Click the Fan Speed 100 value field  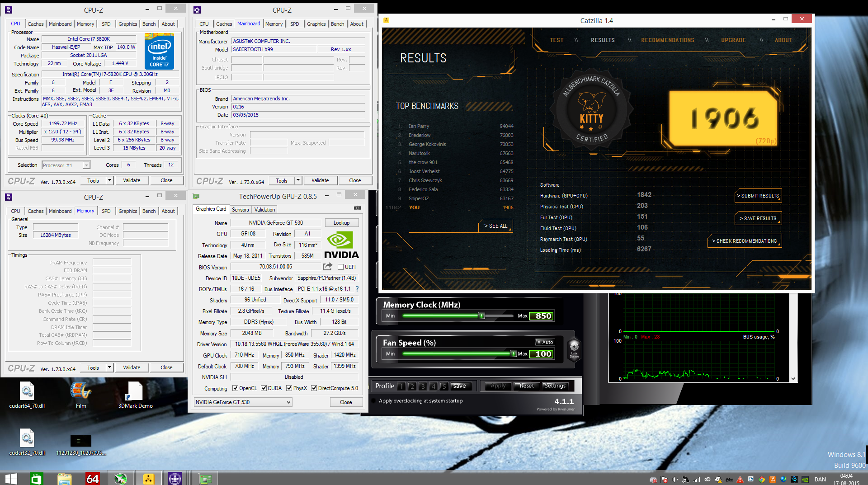pos(542,354)
